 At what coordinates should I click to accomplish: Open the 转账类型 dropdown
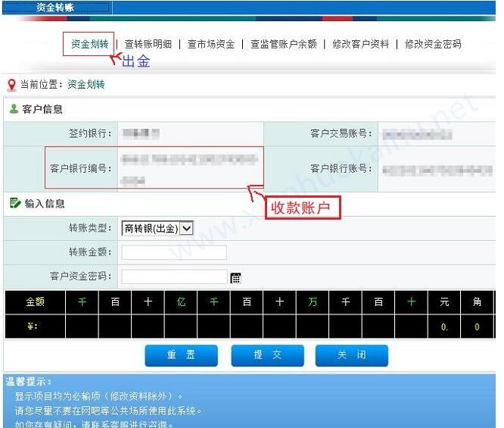(x=157, y=229)
